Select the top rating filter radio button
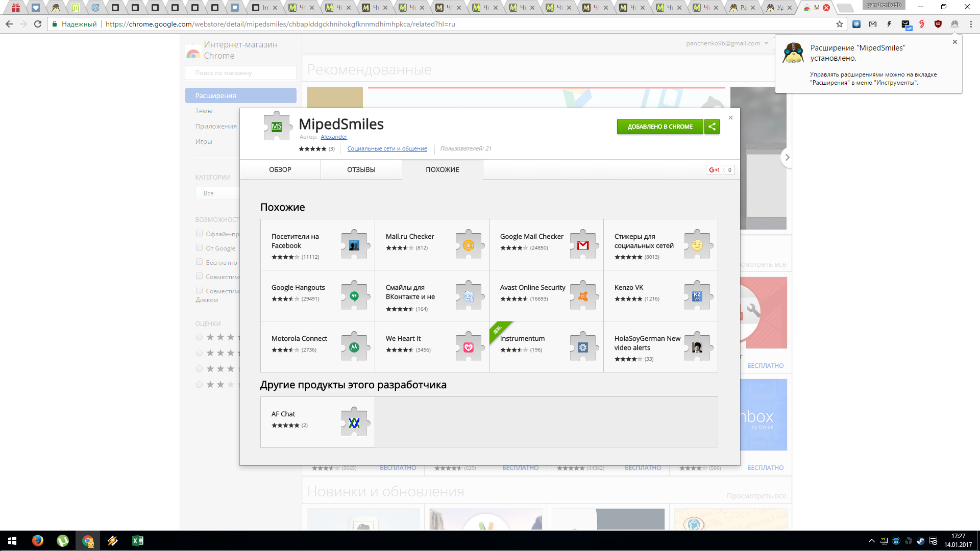The height and width of the screenshot is (551, 980). click(x=200, y=337)
